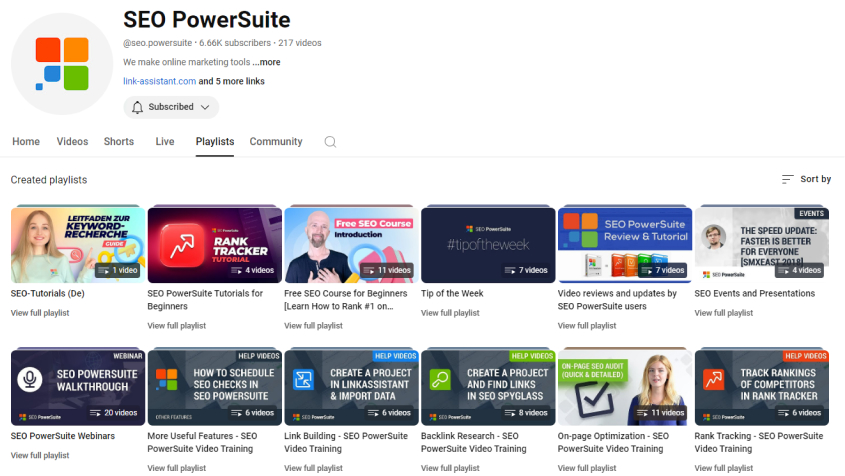Open On-Page SEO Audit playlist thumbnail
Screen dimensions: 845x476
pos(625,388)
